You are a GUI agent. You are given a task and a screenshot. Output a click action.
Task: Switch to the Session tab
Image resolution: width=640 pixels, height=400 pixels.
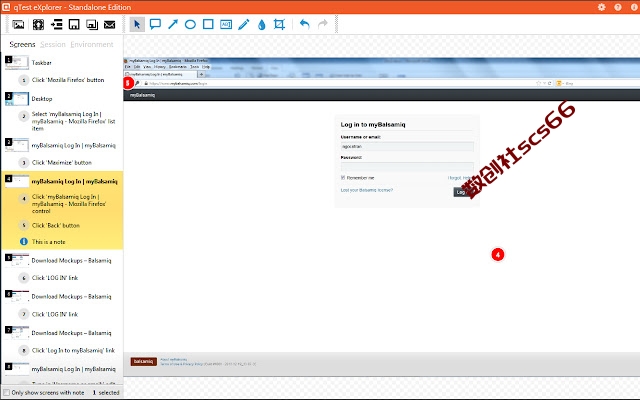tap(53, 44)
